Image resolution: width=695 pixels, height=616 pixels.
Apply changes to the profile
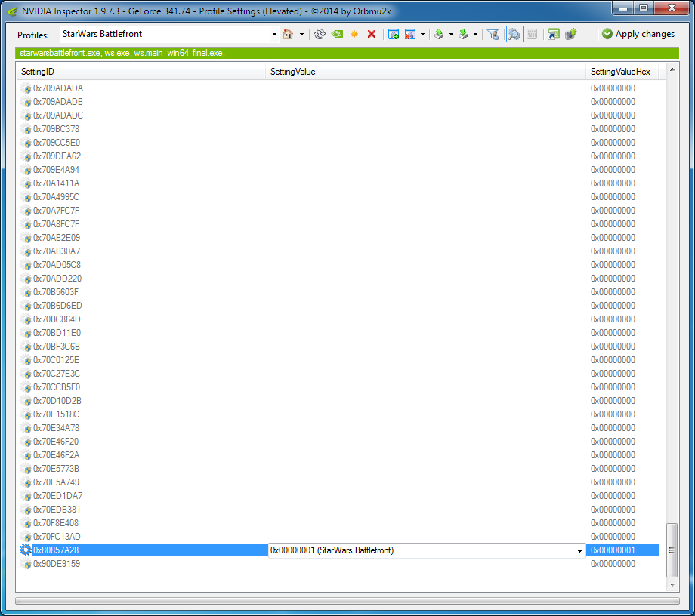638,34
